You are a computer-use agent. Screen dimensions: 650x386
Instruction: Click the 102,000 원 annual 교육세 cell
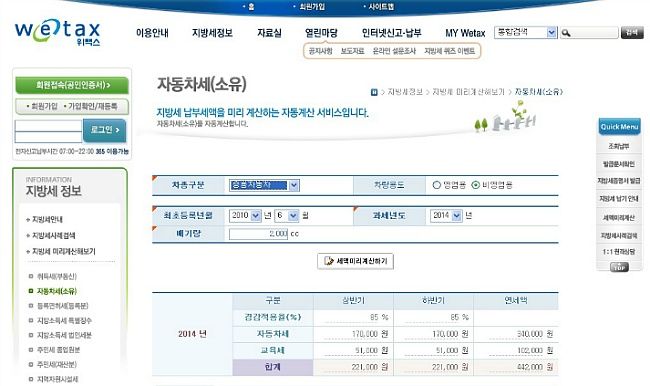[x=516, y=351]
